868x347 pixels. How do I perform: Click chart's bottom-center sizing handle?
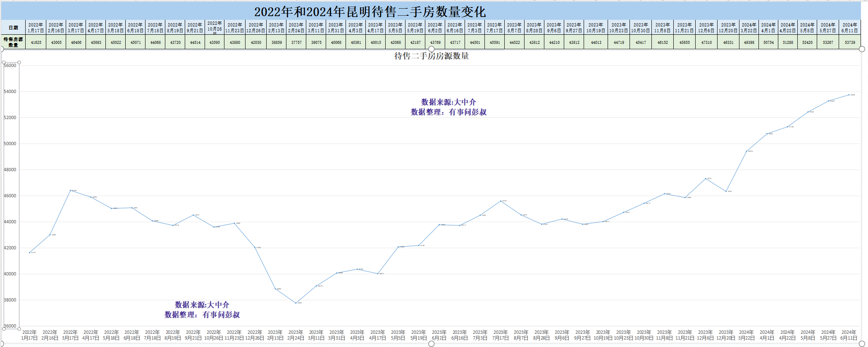(x=432, y=344)
